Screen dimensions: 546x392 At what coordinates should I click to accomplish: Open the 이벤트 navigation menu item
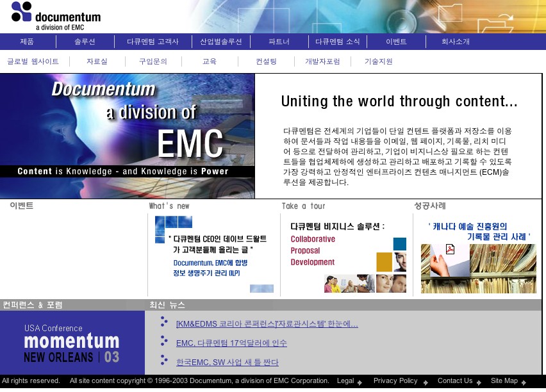[396, 42]
